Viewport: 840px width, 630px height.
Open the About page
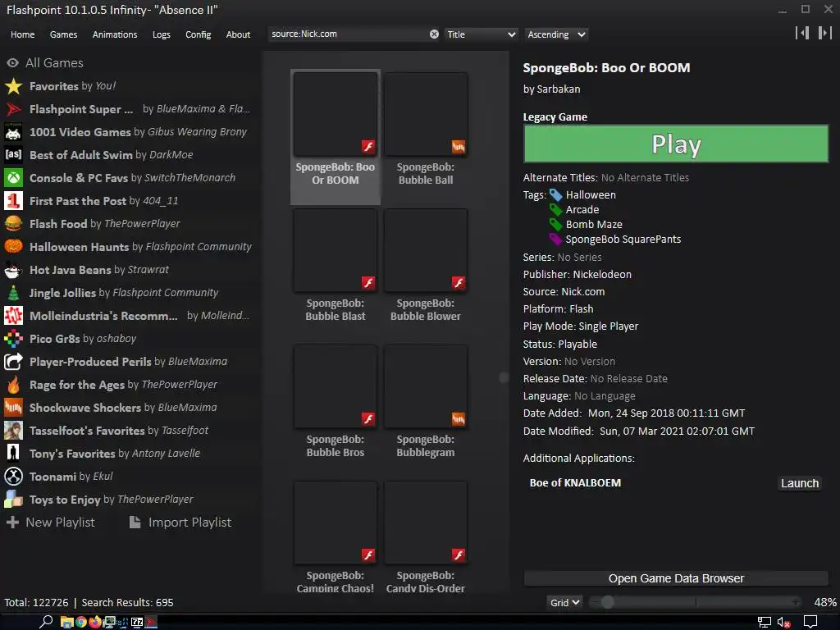coord(238,34)
